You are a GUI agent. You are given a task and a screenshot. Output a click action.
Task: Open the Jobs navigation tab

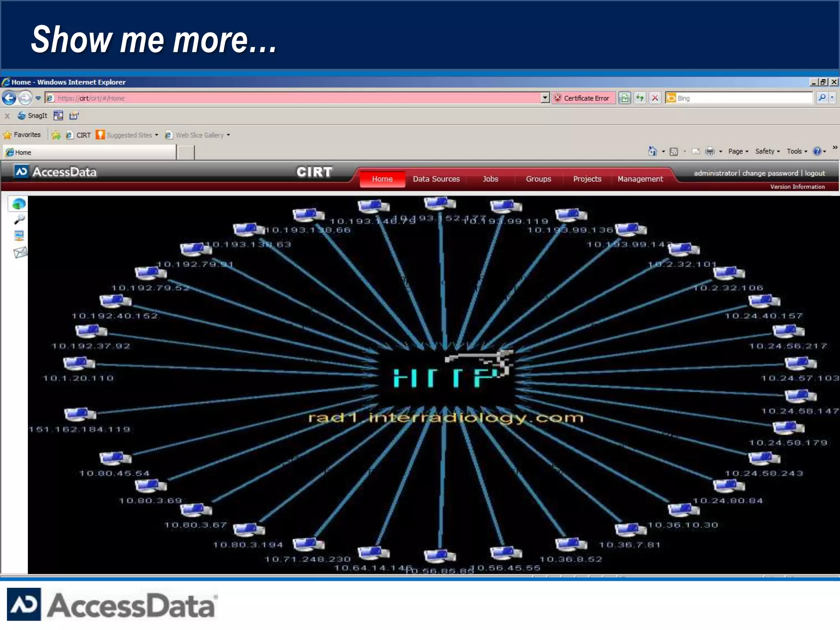click(x=490, y=179)
